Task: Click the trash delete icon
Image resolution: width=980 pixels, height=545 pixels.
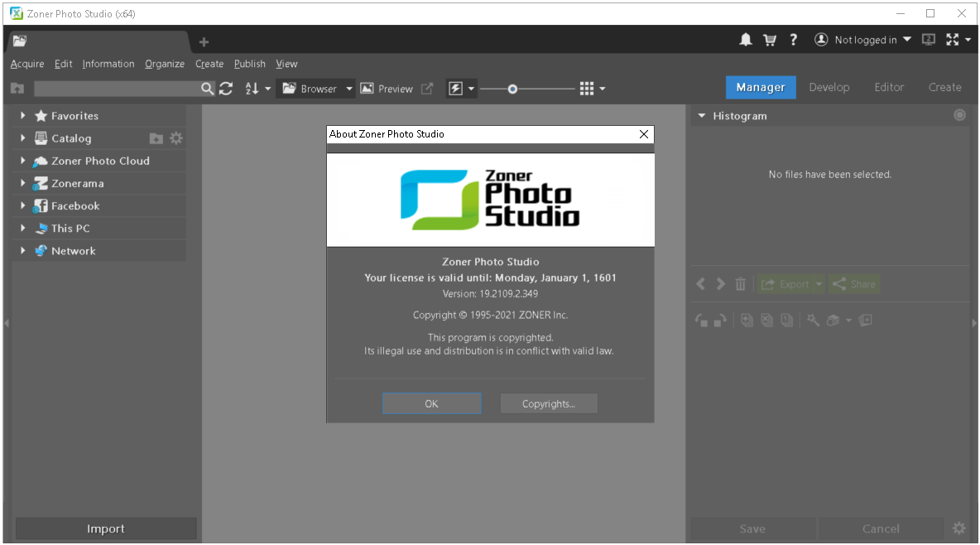Action: pyautogui.click(x=741, y=284)
